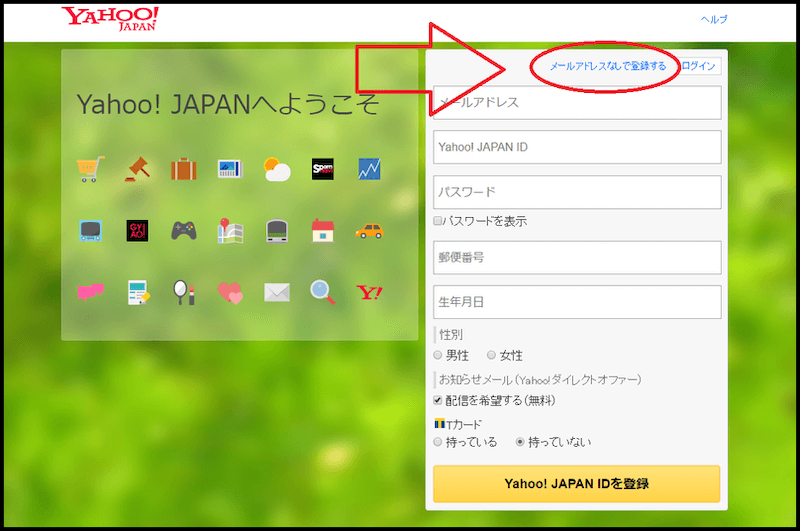
Task: Click メールアドレスなしで登録する link
Action: [608, 66]
